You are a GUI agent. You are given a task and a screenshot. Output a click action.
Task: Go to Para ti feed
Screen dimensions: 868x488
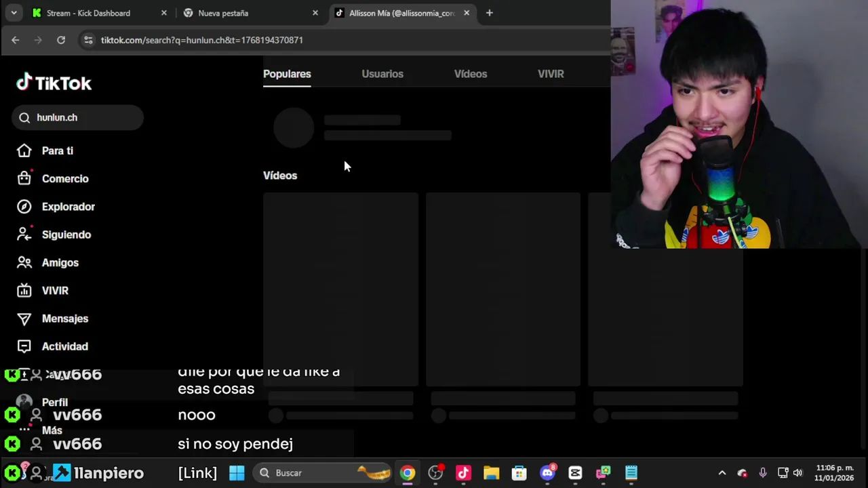click(57, 150)
